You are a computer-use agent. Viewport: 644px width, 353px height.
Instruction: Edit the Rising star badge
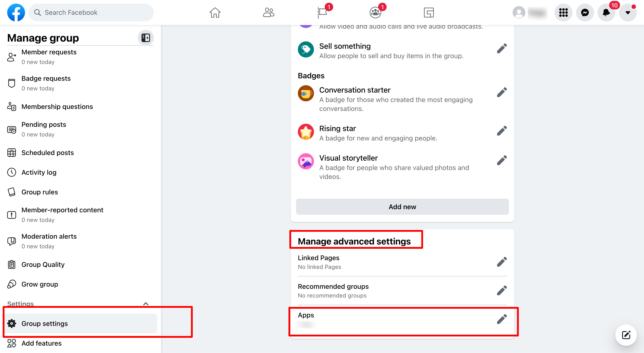(502, 131)
